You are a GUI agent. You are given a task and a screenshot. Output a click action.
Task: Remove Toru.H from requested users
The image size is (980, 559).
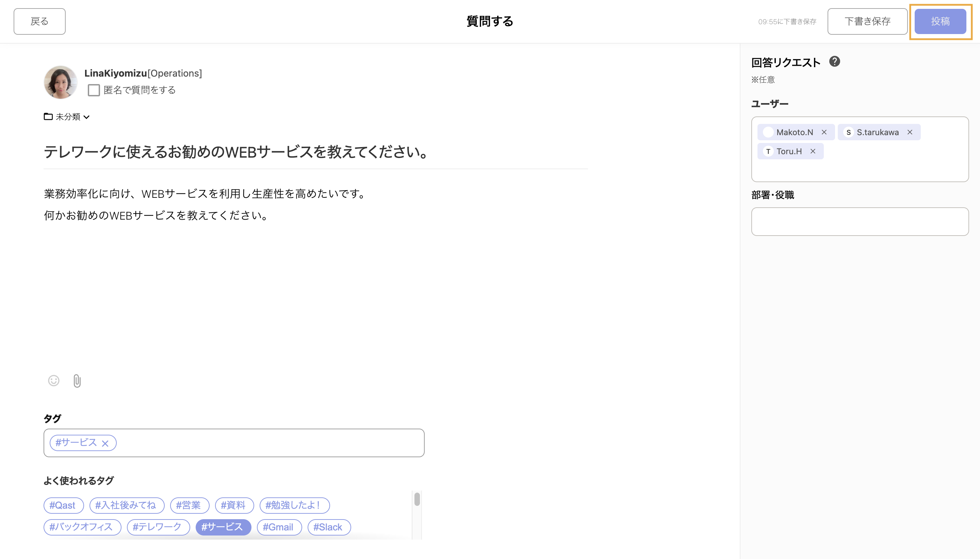(x=812, y=151)
